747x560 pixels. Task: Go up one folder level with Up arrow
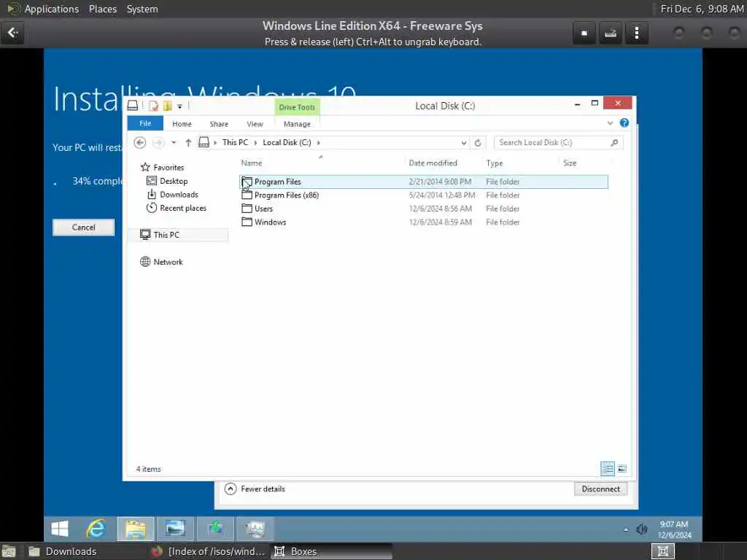[x=188, y=142]
